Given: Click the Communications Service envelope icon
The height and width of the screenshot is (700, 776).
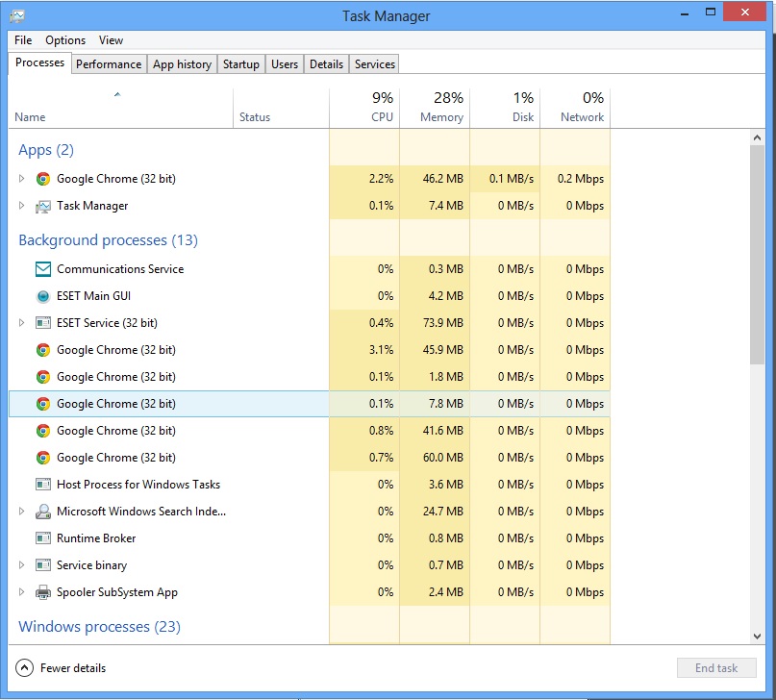Looking at the screenshot, I should (x=43, y=269).
